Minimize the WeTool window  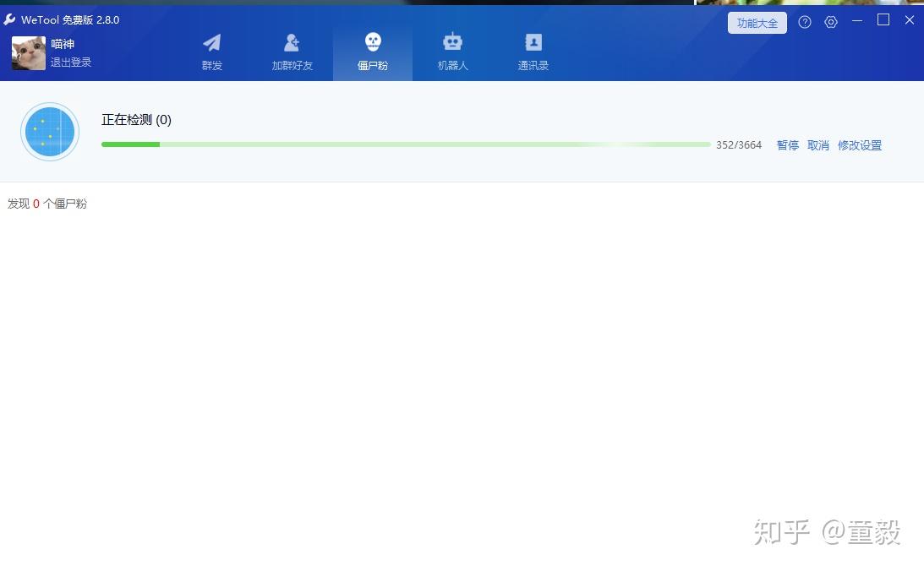click(857, 20)
